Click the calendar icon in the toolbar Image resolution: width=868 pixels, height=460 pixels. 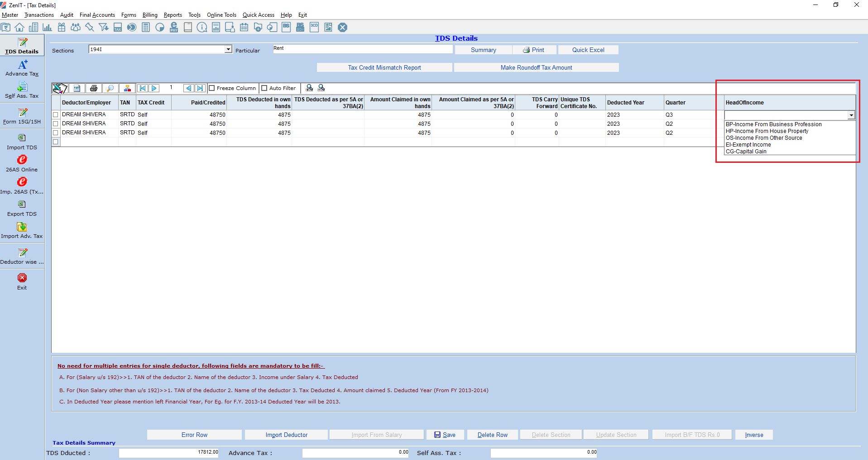click(244, 27)
